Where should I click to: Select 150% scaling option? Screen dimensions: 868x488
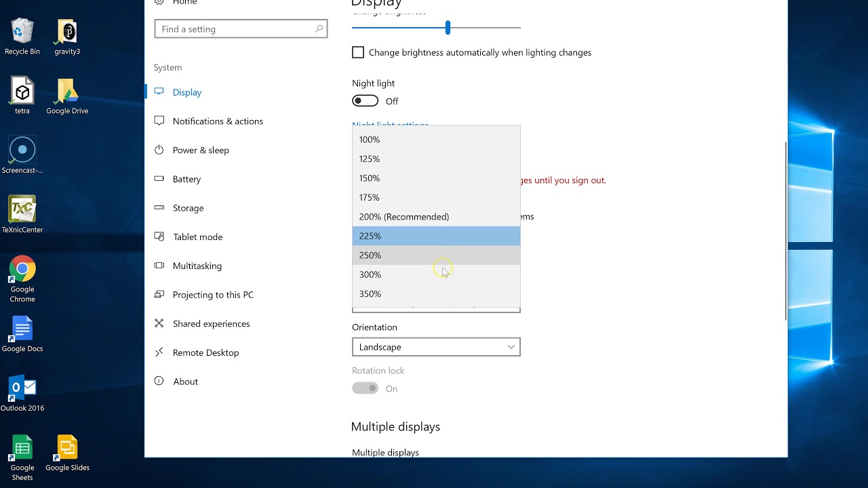point(436,178)
